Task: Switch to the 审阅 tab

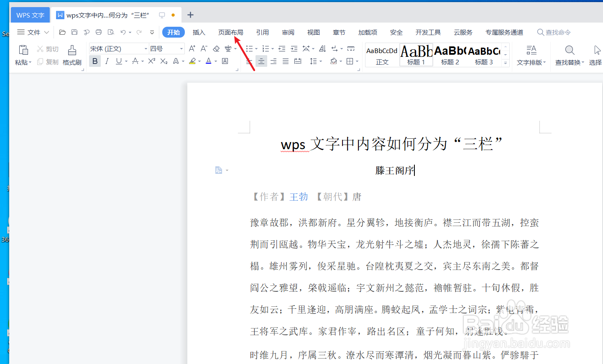Action: [288, 32]
